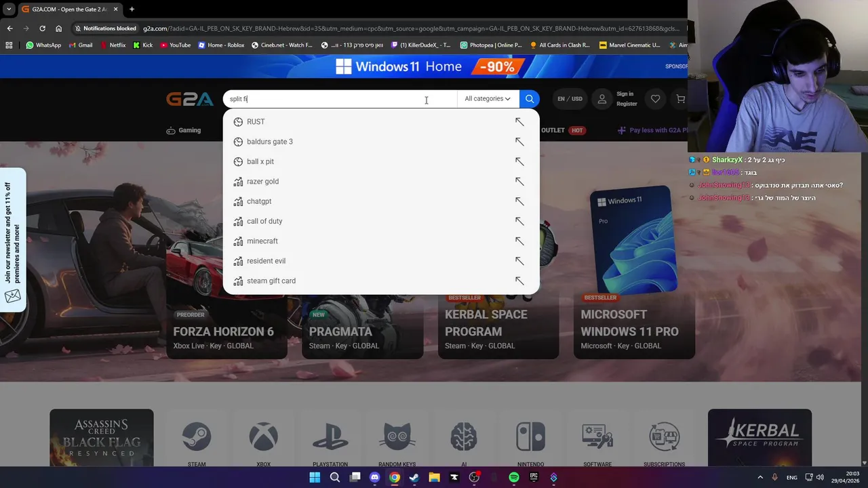The height and width of the screenshot is (488, 868).
Task: Open Chrome apps grid in bookmarks bar
Action: pos(9,45)
